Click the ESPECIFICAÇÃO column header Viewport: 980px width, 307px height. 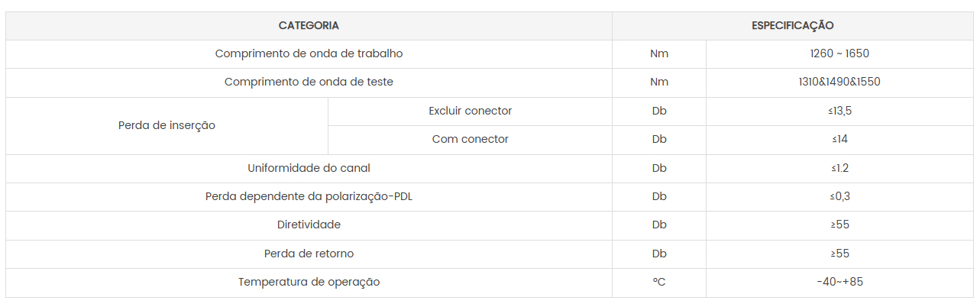(x=792, y=25)
